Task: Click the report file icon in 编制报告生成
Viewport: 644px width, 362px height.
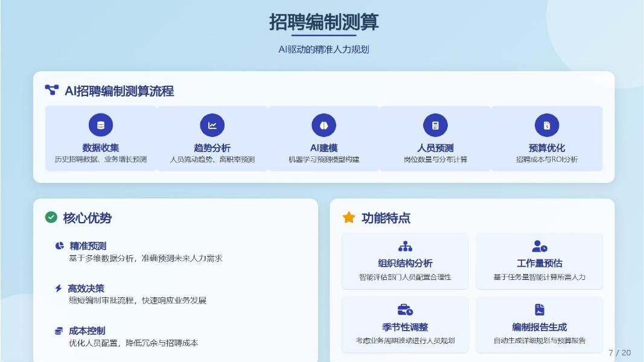Action: [x=539, y=311]
